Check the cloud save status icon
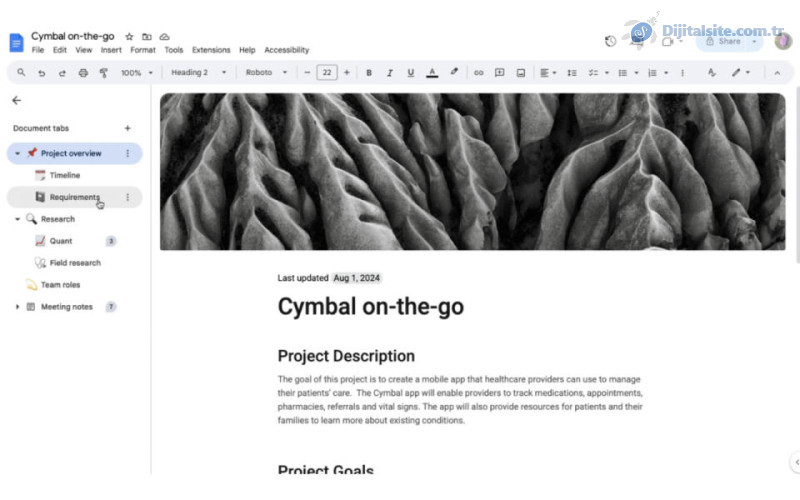The width and height of the screenshot is (800, 500). [x=164, y=37]
